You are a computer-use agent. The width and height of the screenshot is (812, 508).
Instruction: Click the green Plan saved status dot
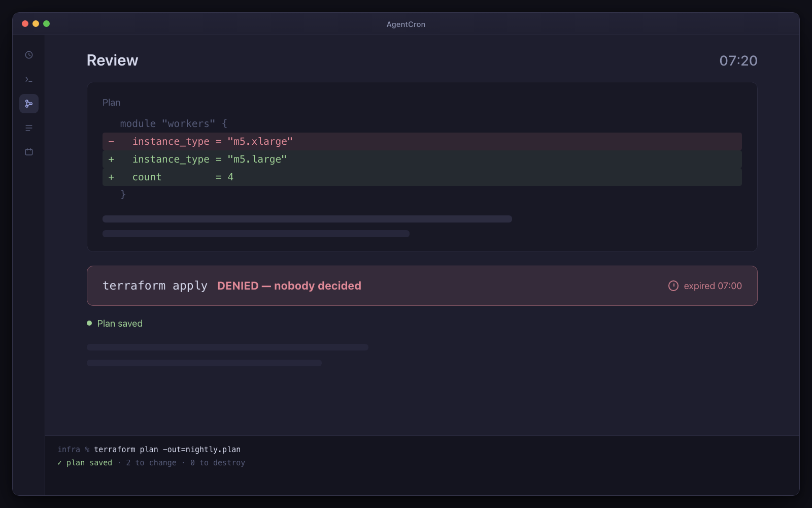[89, 323]
